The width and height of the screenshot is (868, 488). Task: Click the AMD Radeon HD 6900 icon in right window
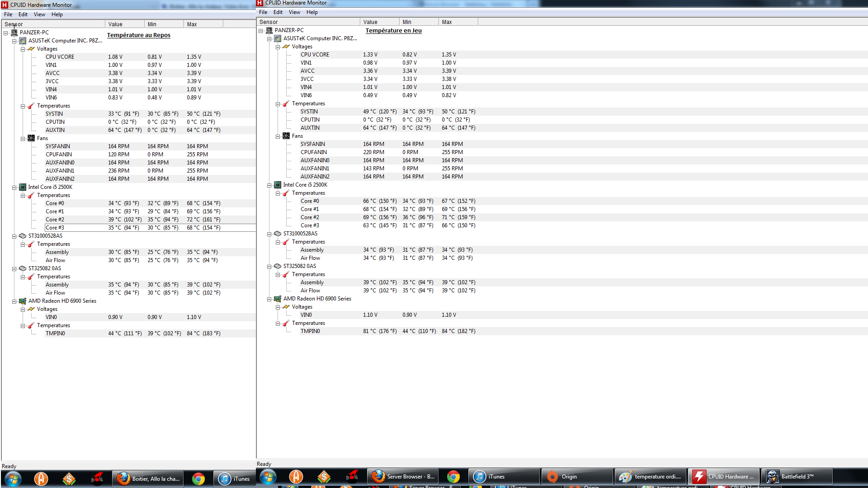point(278,299)
